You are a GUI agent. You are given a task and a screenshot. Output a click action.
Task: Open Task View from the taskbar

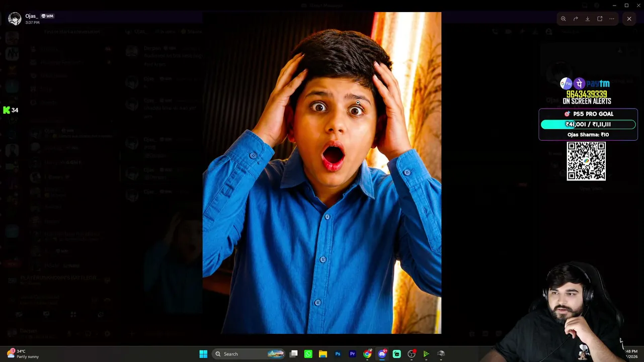294,354
